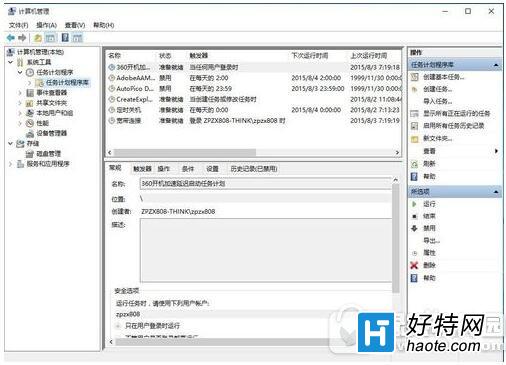Collapse the 任务计划程序 tree node
506x365 pixels.
point(20,72)
